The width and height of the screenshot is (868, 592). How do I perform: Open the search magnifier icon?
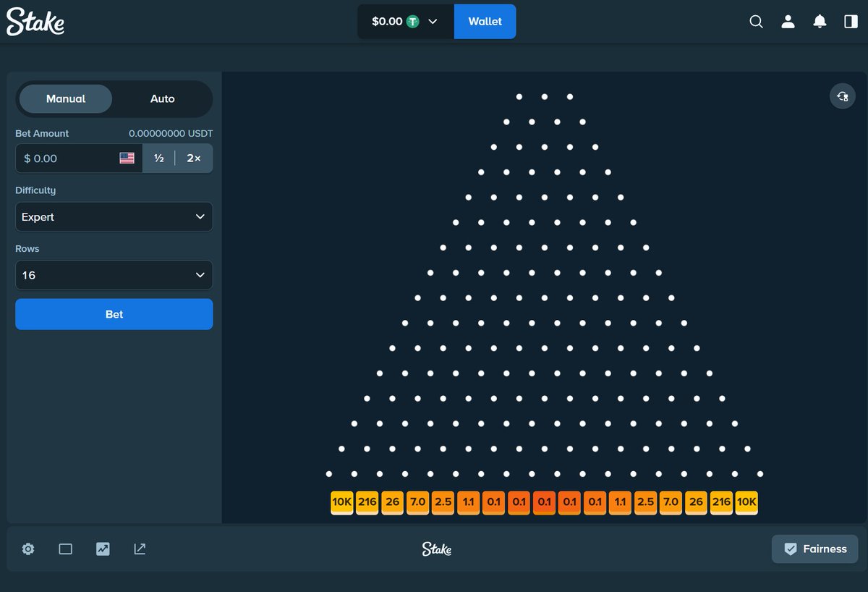point(756,22)
